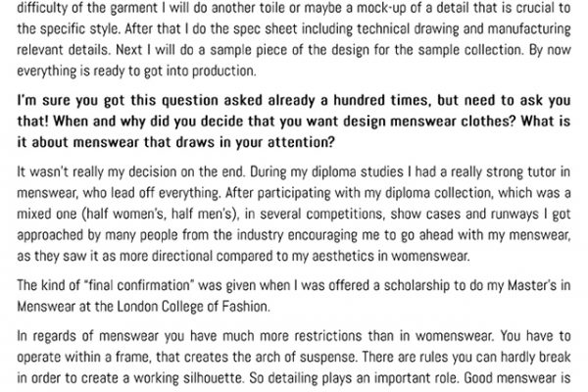Click the words "London College of Fashion"
This screenshot has height=392, width=588.
click(x=193, y=307)
